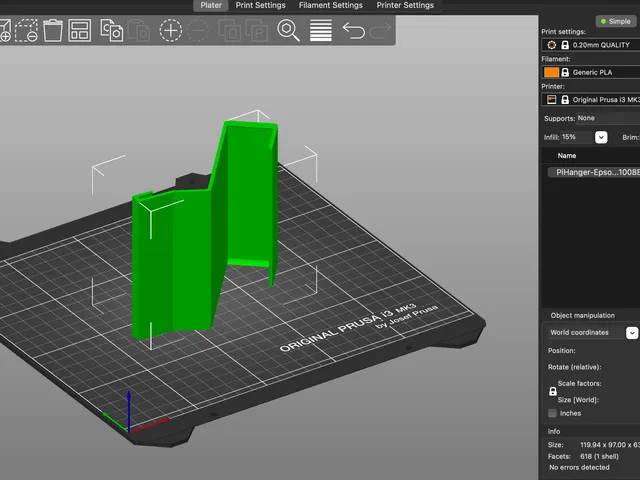The image size is (640, 480).
Task: Remove an instance with minus circle icon
Action: (198, 30)
